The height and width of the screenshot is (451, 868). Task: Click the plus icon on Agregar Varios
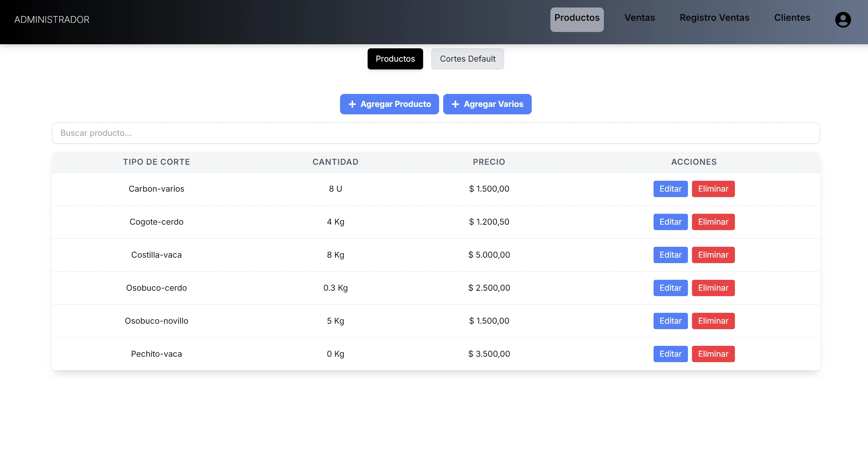coord(455,104)
